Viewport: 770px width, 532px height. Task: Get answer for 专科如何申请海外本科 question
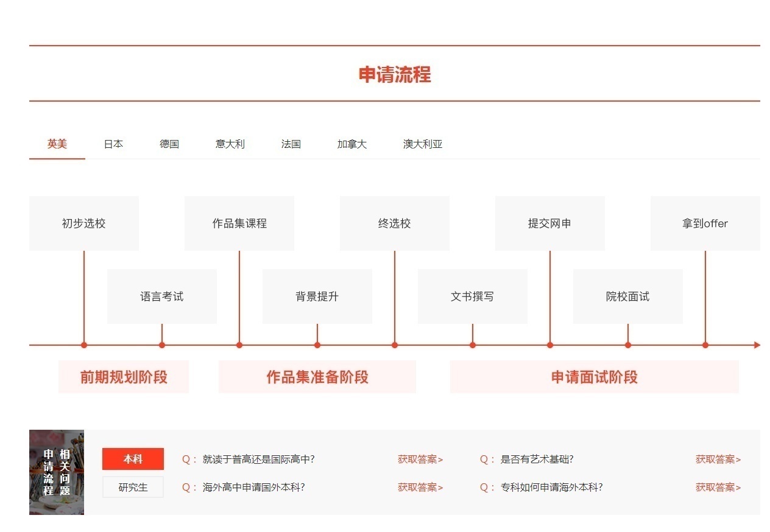718,488
